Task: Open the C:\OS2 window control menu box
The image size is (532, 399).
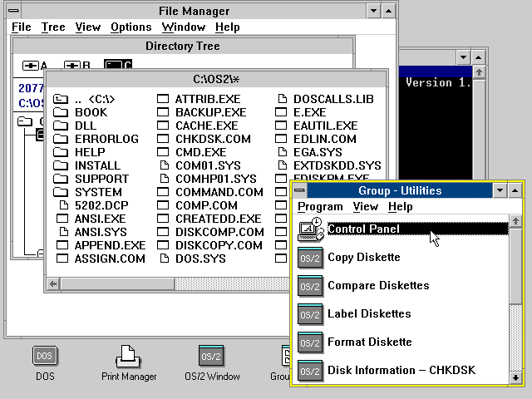Action: pos(53,79)
